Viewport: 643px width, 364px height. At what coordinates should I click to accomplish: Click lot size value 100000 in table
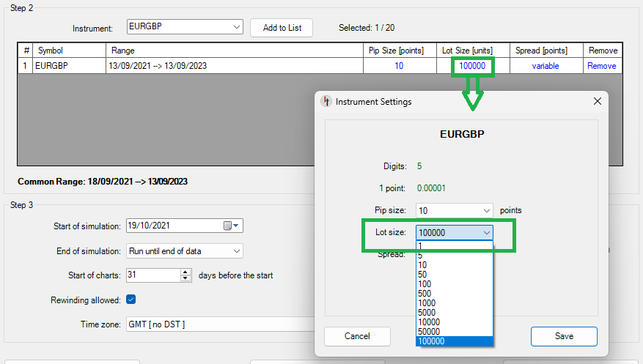[x=472, y=66]
